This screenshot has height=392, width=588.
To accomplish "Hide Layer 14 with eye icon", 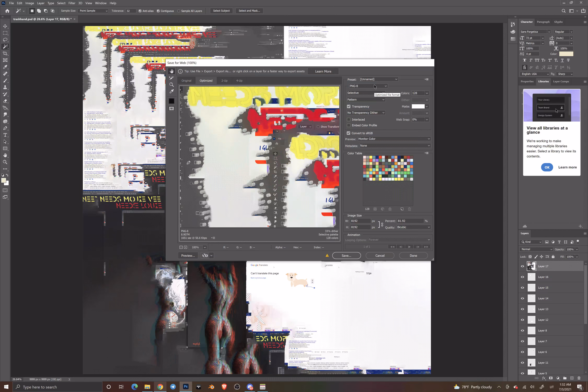I will coord(523,298).
